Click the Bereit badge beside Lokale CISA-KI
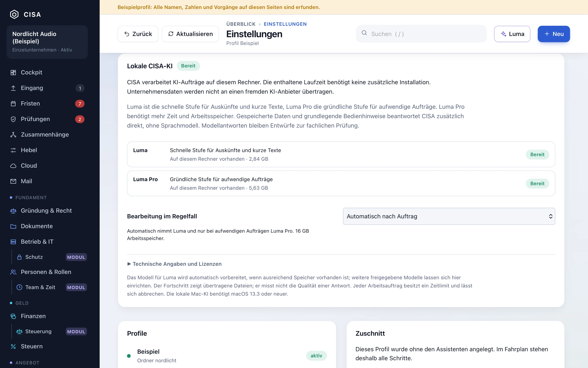 click(x=188, y=66)
